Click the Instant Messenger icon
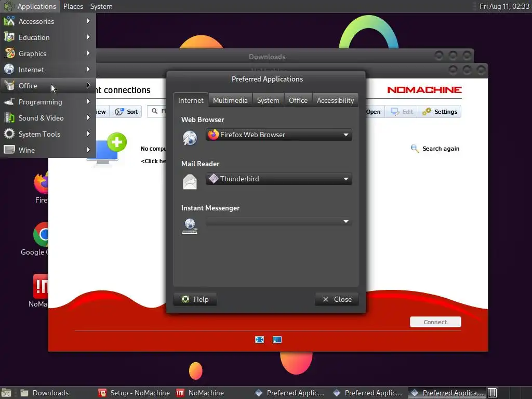Screen dimensions: 532x399 [x=190, y=226]
